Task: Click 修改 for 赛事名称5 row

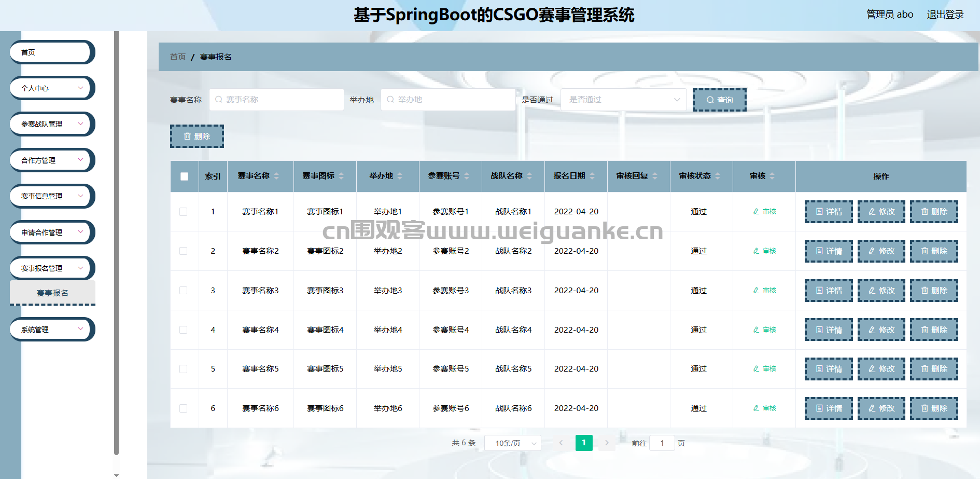Action: [x=881, y=369]
